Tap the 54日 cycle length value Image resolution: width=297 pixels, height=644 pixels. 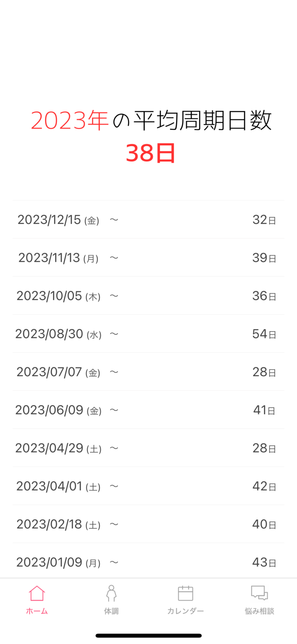coord(264,334)
